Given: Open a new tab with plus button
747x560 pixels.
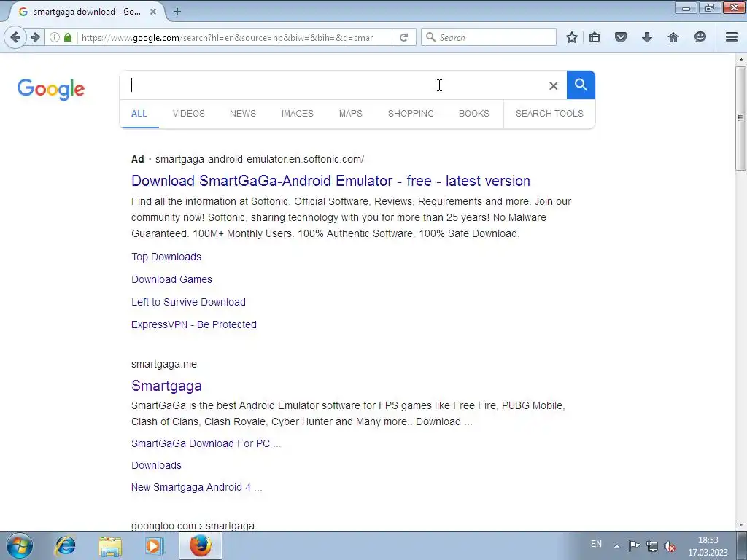Looking at the screenshot, I should tap(177, 12).
